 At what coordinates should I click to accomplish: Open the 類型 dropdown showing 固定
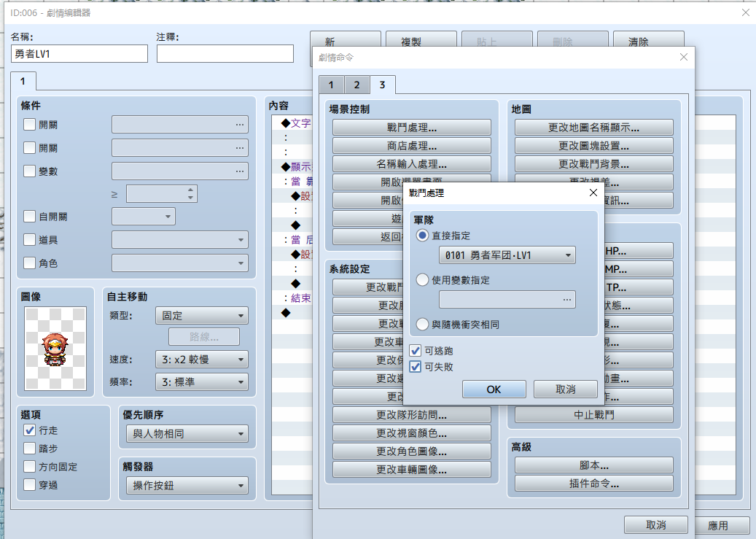point(202,316)
